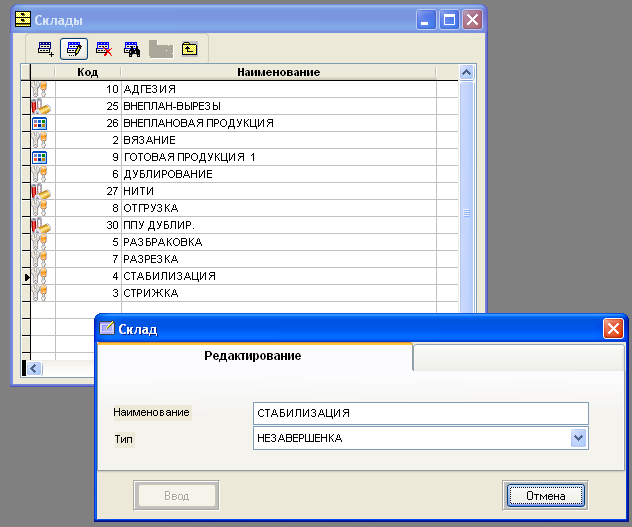Click the Ввод button

point(176,496)
